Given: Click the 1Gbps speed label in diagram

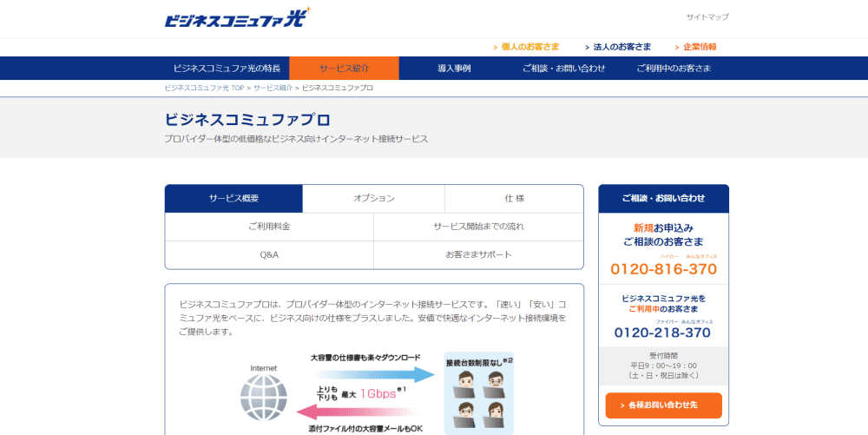Looking at the screenshot, I should coord(378,393).
